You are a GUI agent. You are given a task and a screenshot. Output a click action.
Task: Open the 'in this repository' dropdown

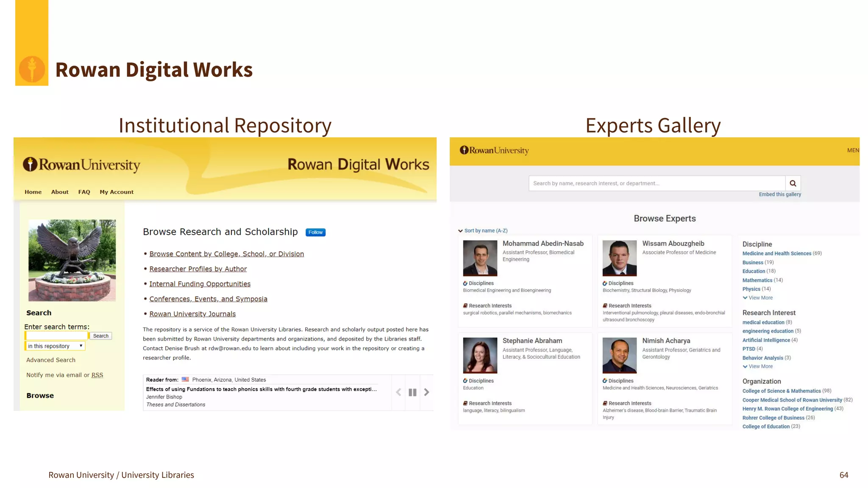[x=55, y=346]
